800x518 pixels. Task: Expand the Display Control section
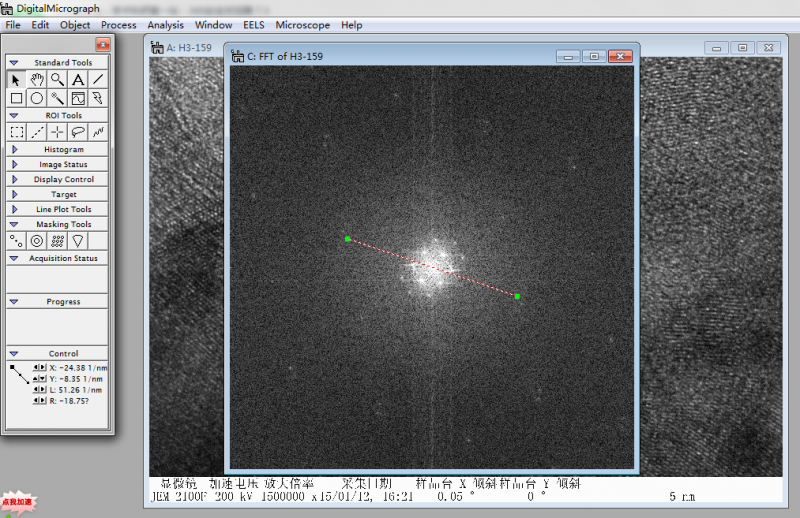(x=14, y=179)
